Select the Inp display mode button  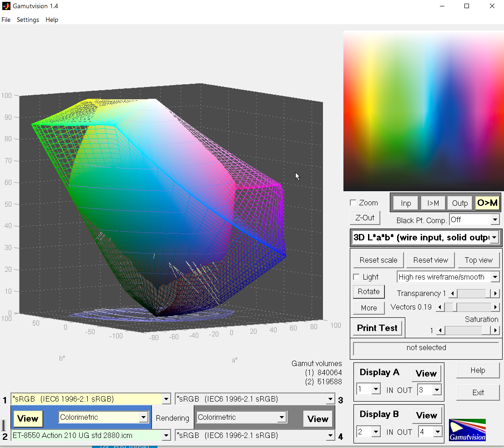click(406, 203)
